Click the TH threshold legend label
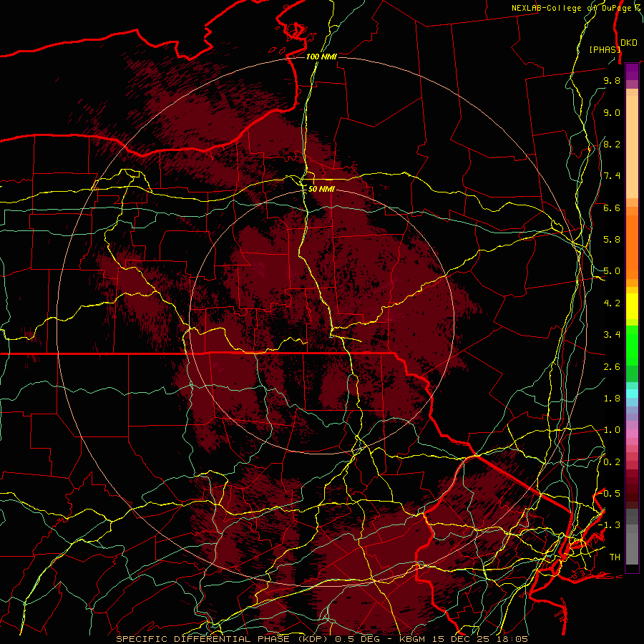Image resolution: width=644 pixels, height=644 pixels. point(615,557)
